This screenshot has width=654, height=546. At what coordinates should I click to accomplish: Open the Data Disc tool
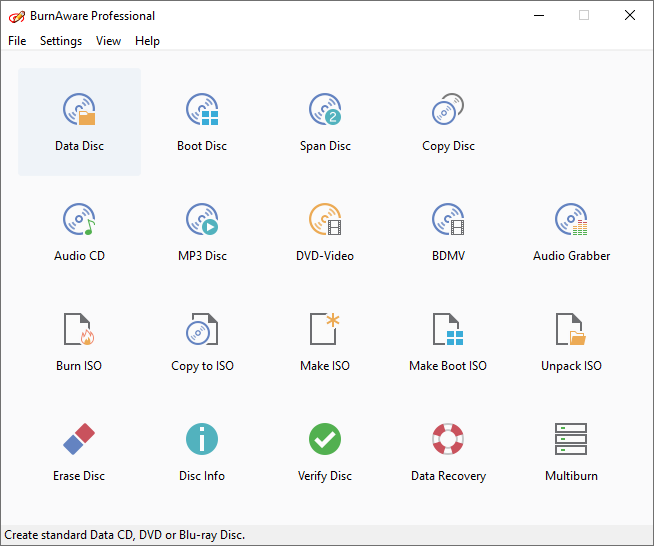coord(79,111)
